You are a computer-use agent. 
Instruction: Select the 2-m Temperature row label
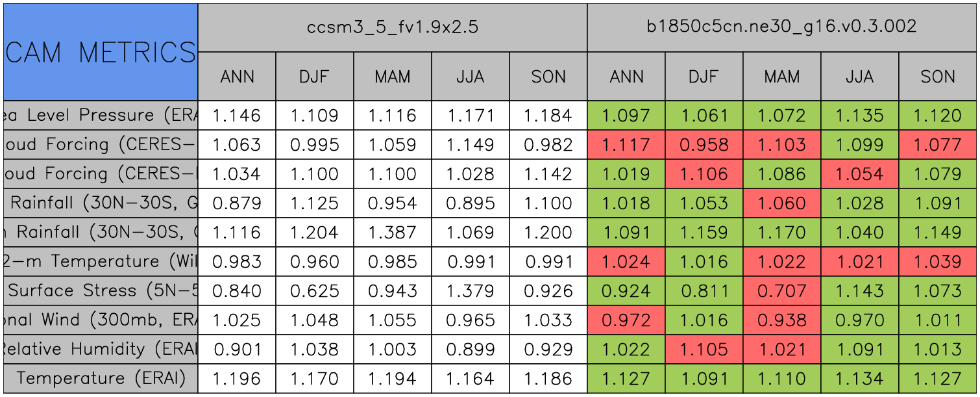[x=100, y=262]
